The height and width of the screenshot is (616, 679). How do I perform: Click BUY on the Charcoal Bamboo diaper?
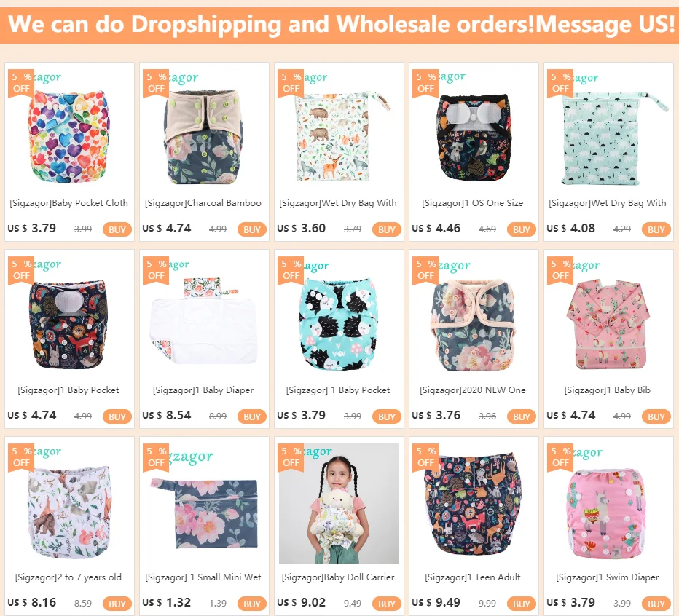[251, 229]
